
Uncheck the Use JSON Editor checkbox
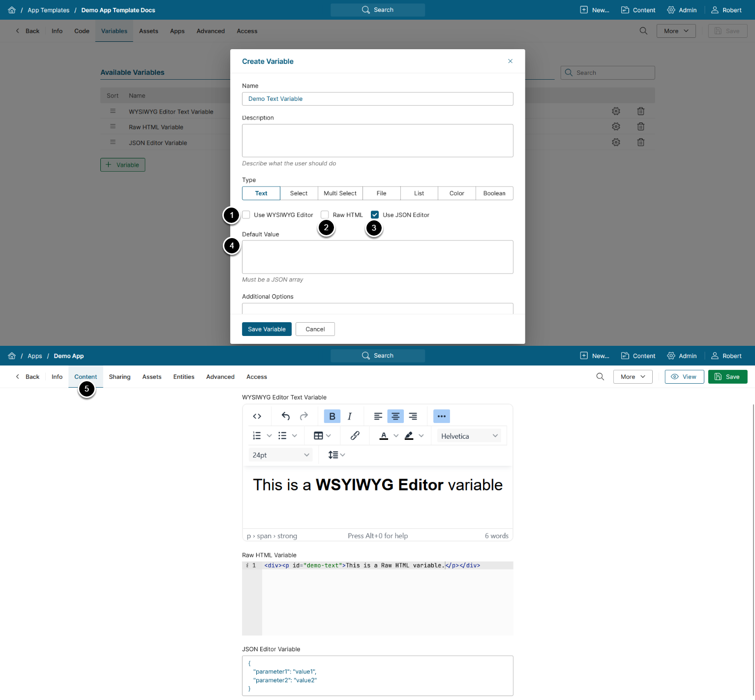pyautogui.click(x=375, y=215)
